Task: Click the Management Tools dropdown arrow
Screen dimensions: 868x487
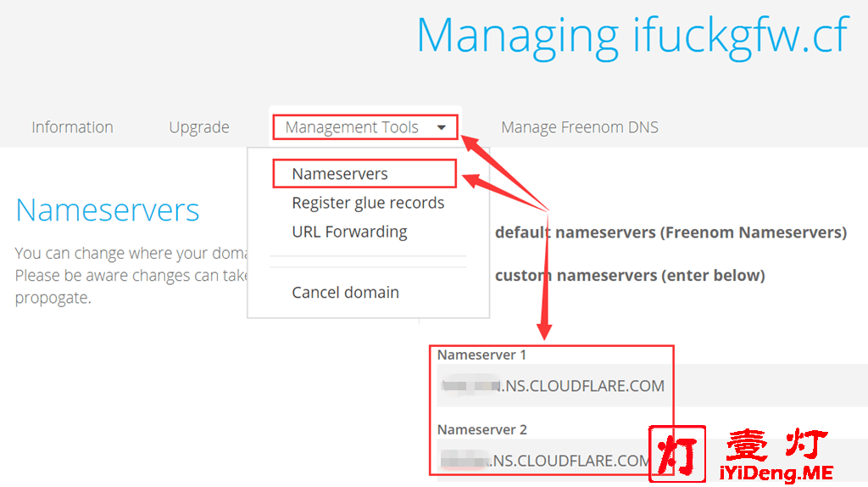Action: click(441, 127)
